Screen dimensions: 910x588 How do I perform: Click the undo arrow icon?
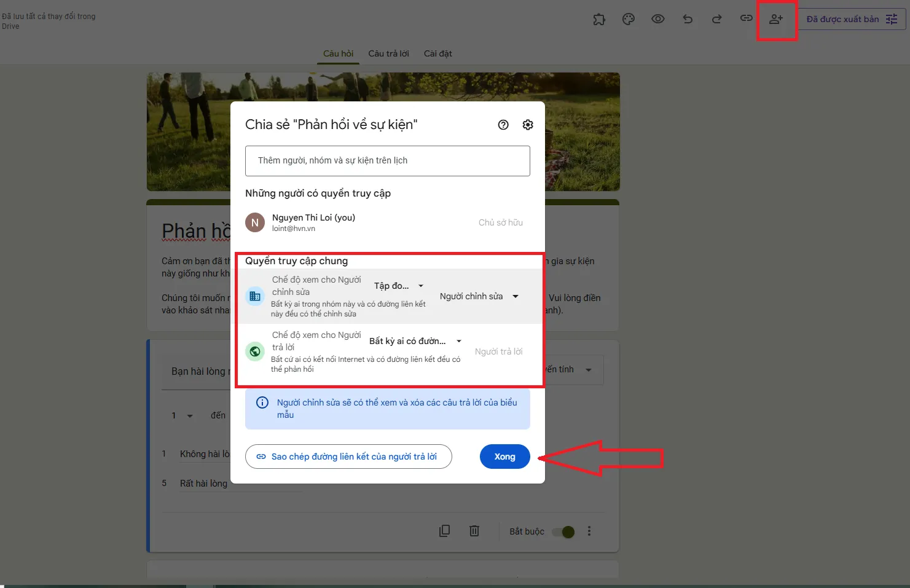click(688, 19)
